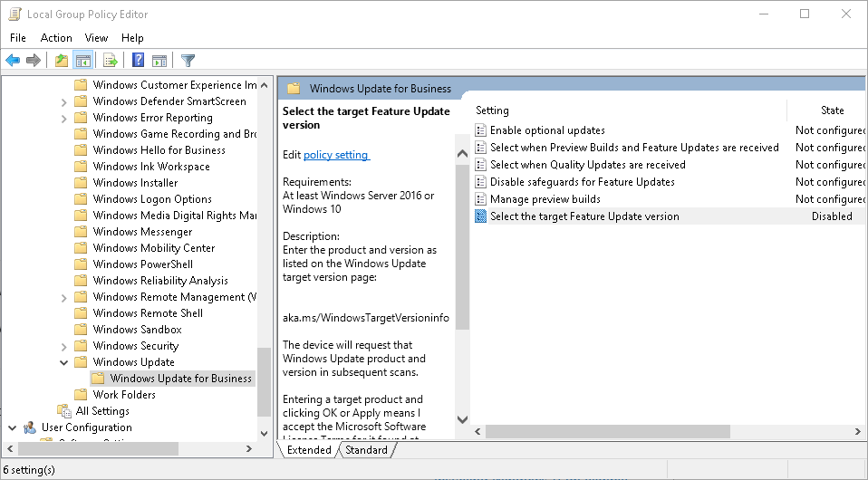Select the Windows Logon Options folder
Screen dimensions: 868x480
point(152,198)
